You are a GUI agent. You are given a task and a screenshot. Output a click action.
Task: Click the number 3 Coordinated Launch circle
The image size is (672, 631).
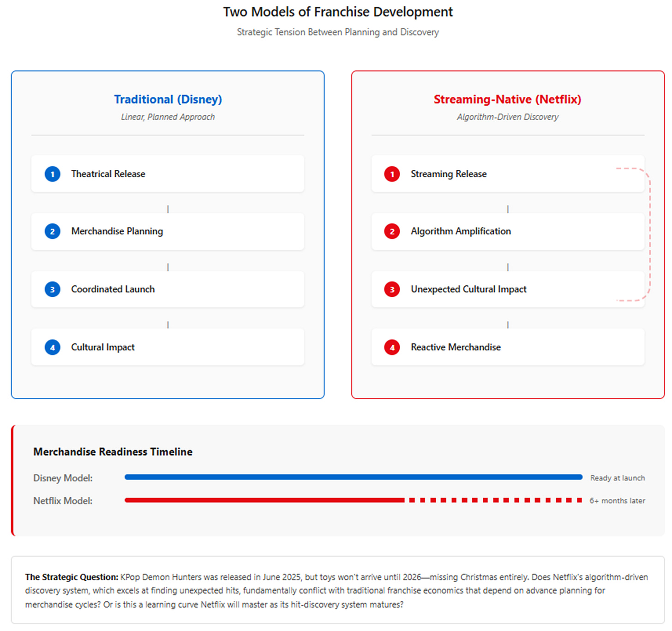pos(52,289)
